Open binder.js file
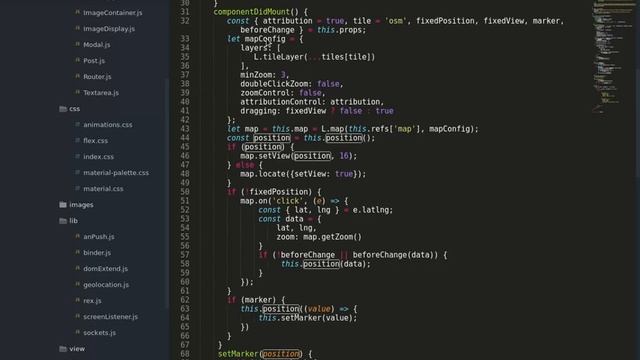 click(x=97, y=253)
